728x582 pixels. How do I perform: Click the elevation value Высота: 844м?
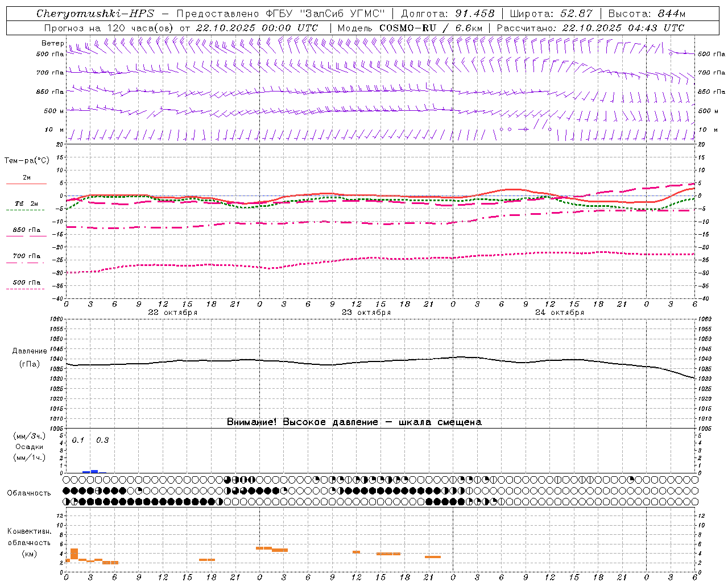click(647, 14)
